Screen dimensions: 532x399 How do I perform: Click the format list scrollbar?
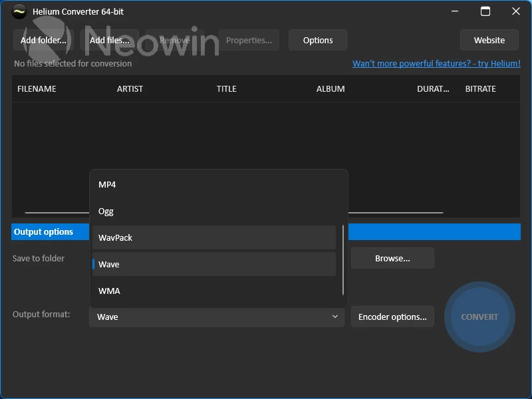343,260
